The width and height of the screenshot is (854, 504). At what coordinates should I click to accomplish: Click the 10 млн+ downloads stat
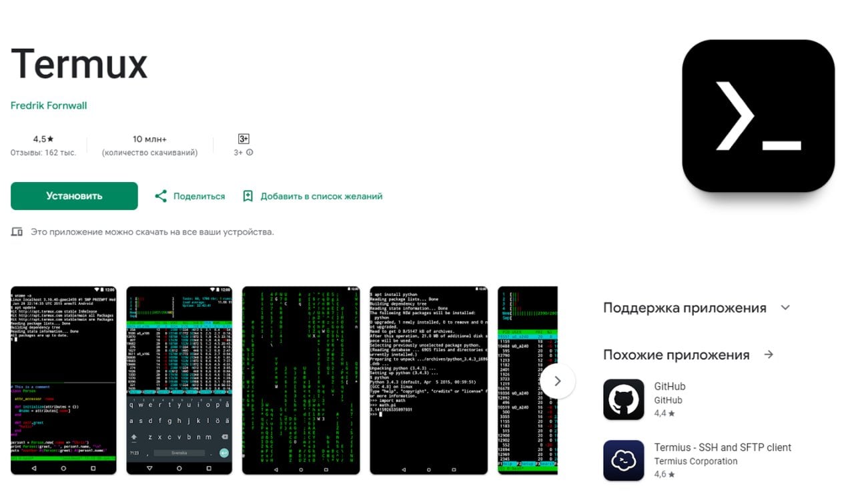(x=148, y=139)
